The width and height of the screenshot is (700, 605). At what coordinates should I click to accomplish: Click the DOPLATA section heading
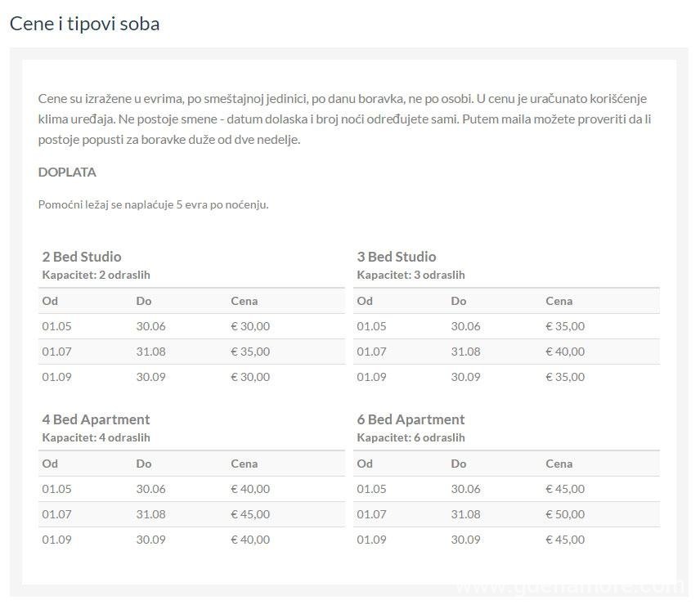67,173
